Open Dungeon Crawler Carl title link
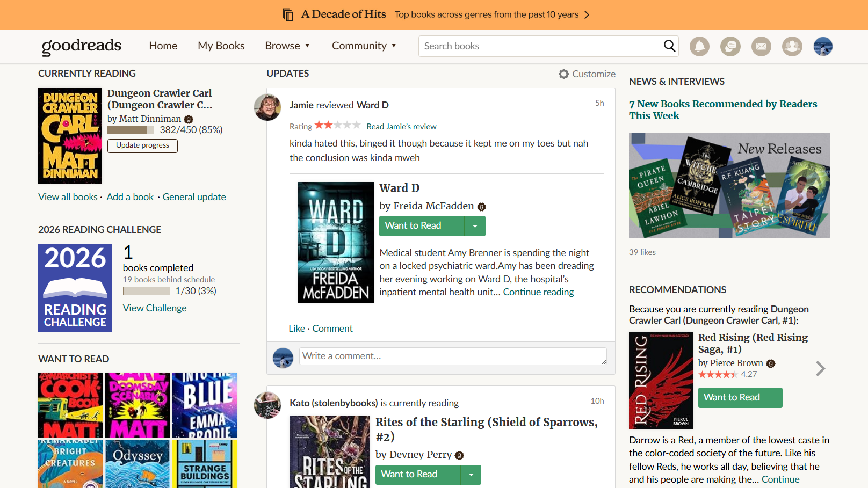The width and height of the screenshot is (868, 488). pos(160,99)
